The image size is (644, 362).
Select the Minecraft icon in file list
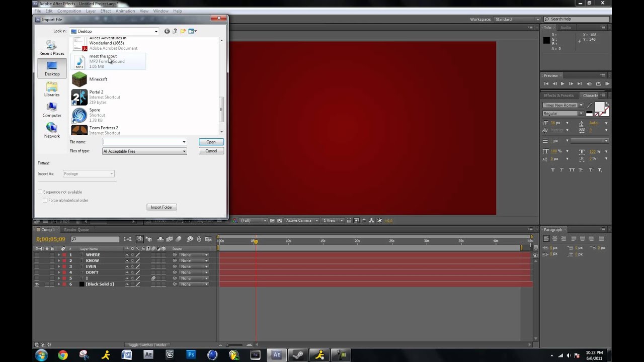pos(79,79)
